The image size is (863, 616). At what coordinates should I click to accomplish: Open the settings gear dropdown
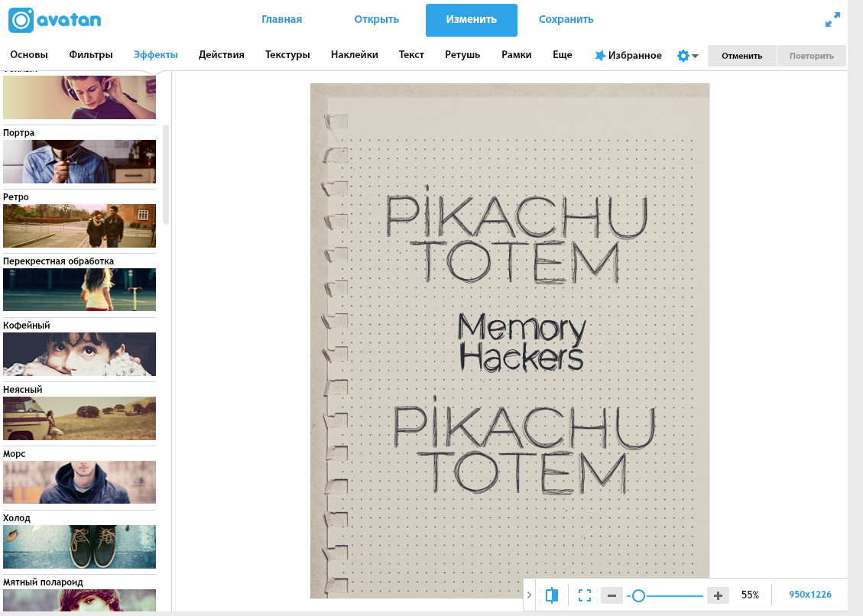pos(687,56)
